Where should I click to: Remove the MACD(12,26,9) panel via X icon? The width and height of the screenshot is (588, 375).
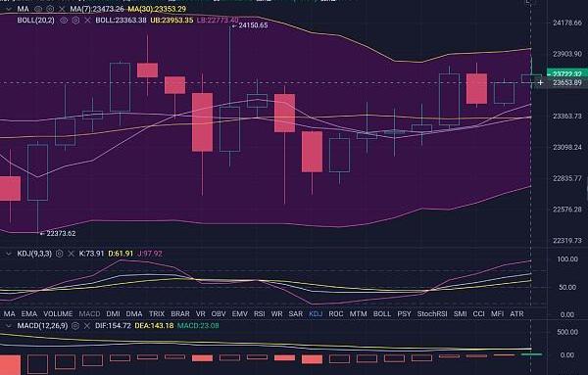point(86,326)
